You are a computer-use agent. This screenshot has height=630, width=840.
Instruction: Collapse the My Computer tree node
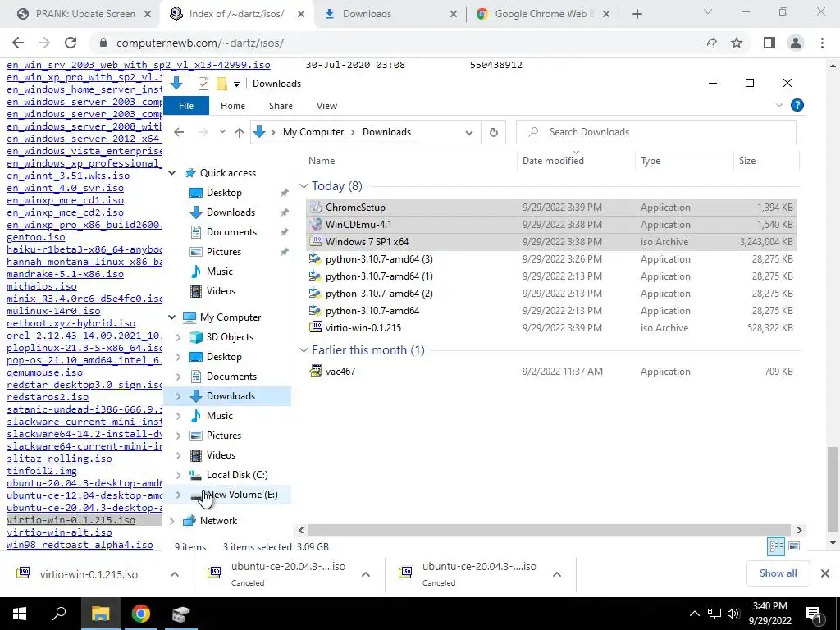172,317
